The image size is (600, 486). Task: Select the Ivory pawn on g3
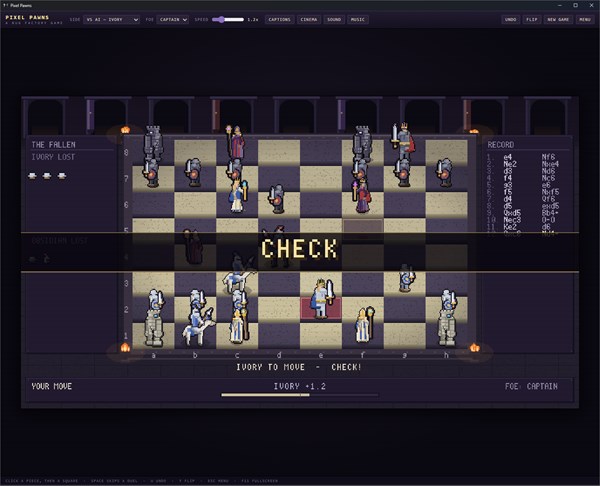pos(406,278)
